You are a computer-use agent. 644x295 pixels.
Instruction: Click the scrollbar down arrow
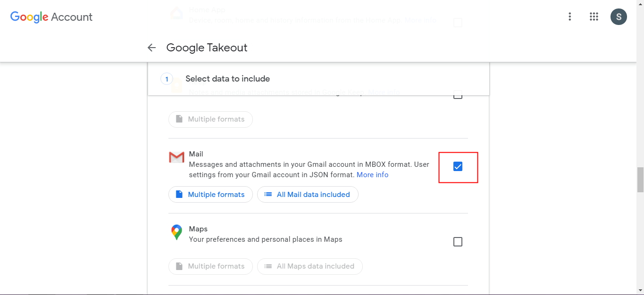point(640,290)
